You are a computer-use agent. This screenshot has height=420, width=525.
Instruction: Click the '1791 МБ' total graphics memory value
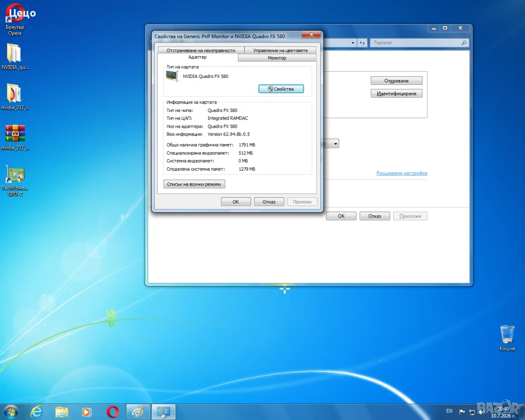tap(247, 145)
